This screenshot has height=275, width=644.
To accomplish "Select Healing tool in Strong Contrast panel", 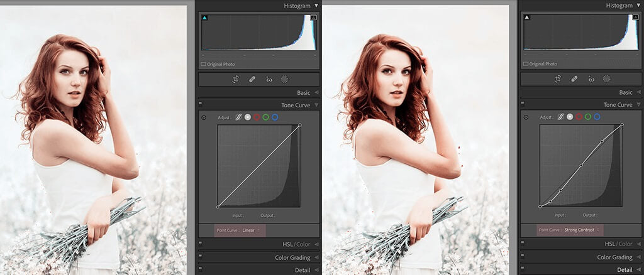I will 575,79.
